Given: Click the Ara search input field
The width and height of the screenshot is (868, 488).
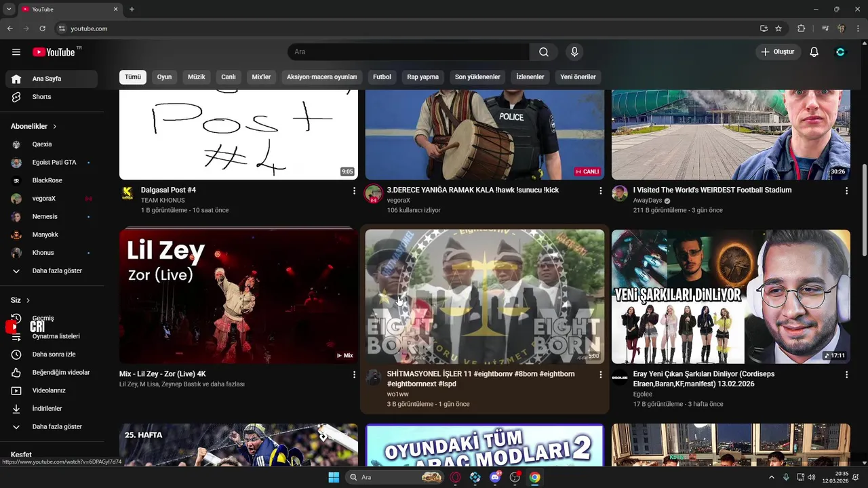Looking at the screenshot, I should point(408,52).
